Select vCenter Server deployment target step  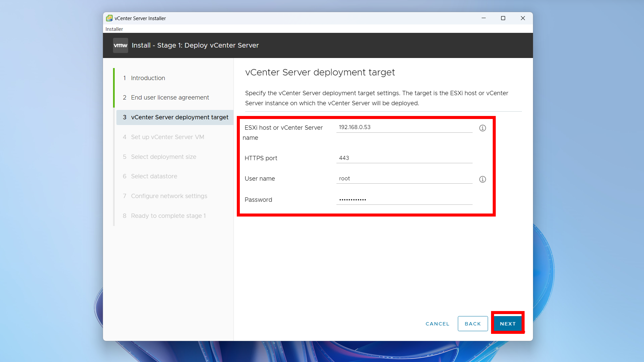[179, 117]
